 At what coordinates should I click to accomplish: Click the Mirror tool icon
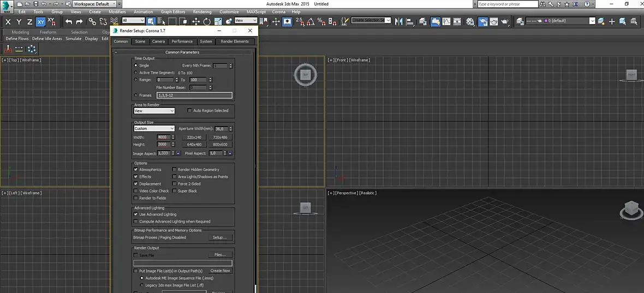(x=398, y=22)
